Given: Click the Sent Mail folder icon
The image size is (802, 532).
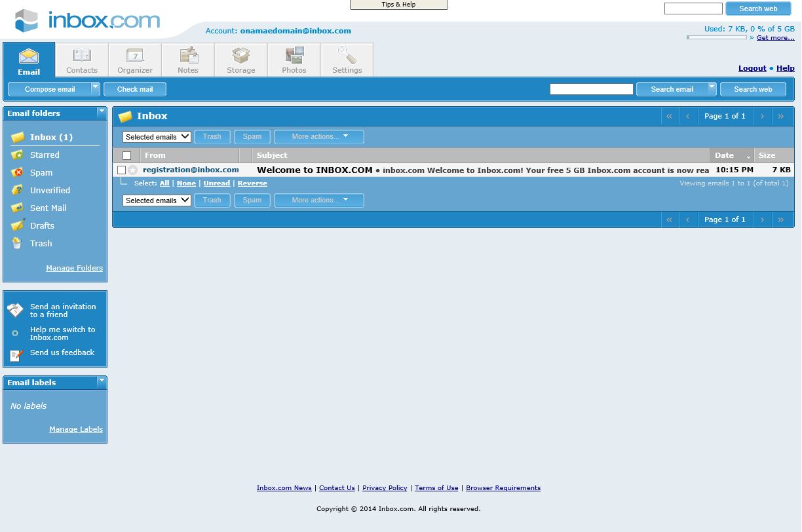Looking at the screenshot, I should 18,208.
